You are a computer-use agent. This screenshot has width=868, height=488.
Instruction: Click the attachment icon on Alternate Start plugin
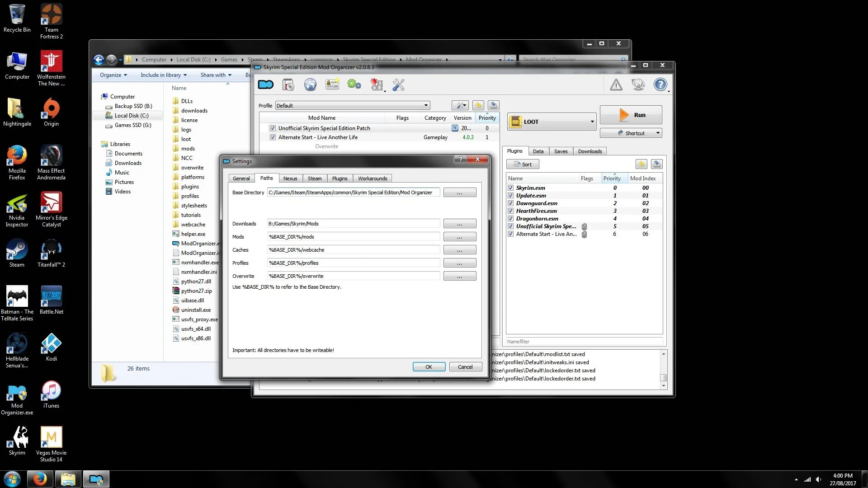point(584,234)
